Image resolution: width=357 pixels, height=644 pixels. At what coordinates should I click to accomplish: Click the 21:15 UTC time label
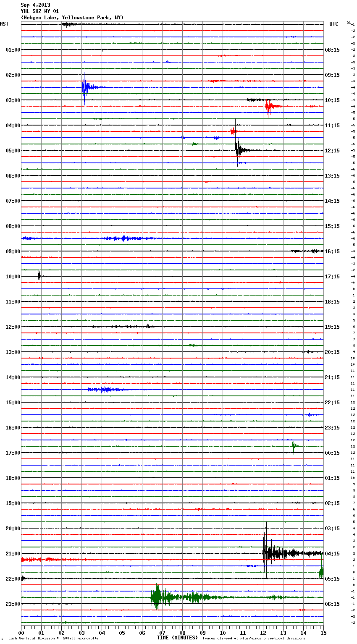coord(332,377)
